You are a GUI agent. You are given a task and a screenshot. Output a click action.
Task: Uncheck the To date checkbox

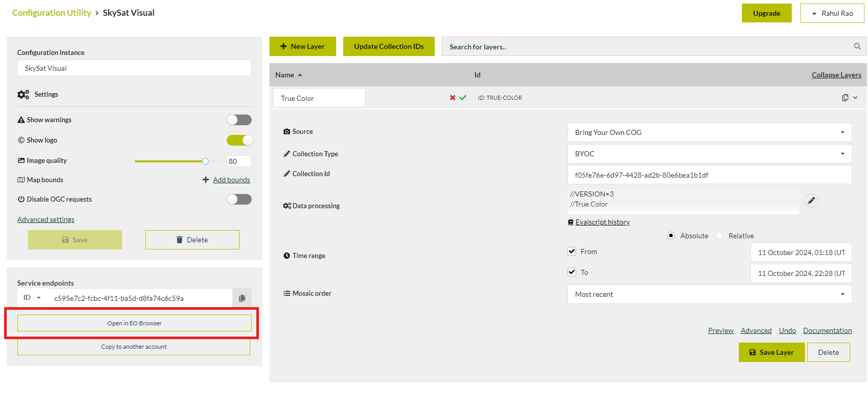pos(572,272)
